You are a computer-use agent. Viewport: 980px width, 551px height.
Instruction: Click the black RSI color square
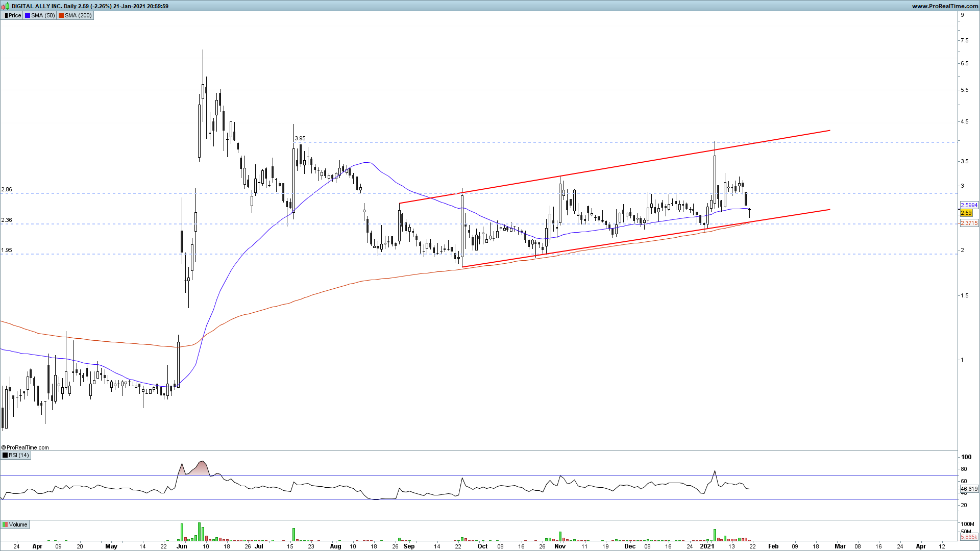coord(5,455)
